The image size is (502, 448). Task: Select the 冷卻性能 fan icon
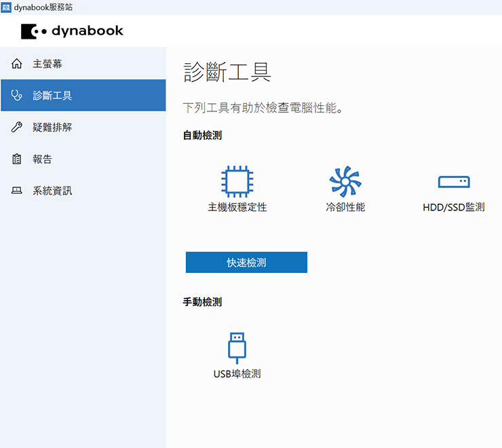click(x=345, y=181)
